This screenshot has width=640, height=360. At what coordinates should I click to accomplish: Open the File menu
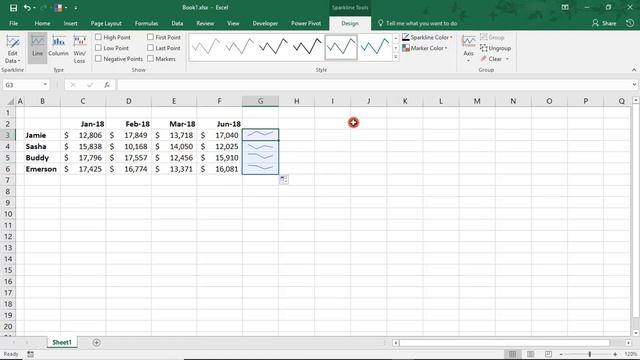[13, 23]
